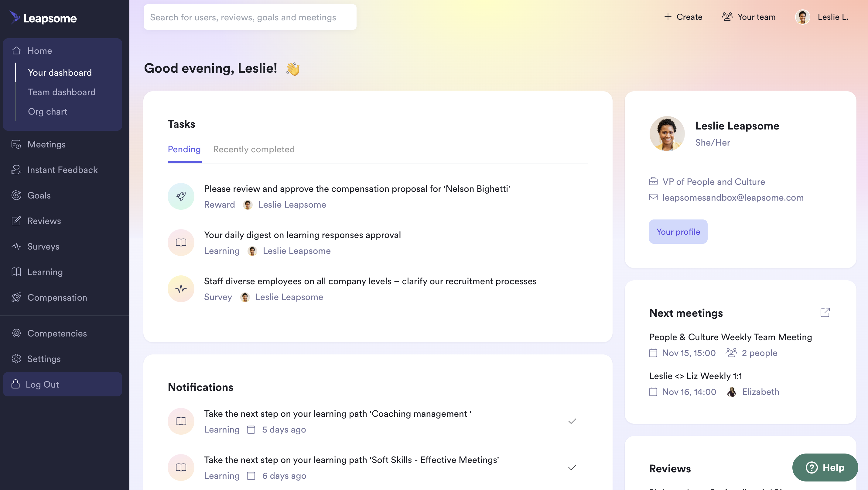Click the 2 people attendees indicator
The image size is (868, 490).
pos(751,353)
